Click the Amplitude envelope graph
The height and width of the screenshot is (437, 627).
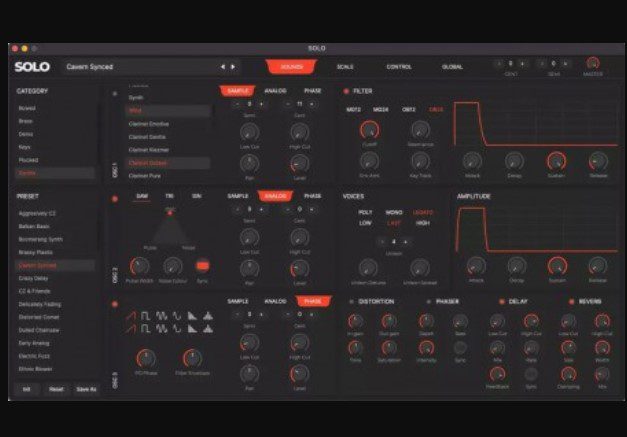click(x=537, y=229)
